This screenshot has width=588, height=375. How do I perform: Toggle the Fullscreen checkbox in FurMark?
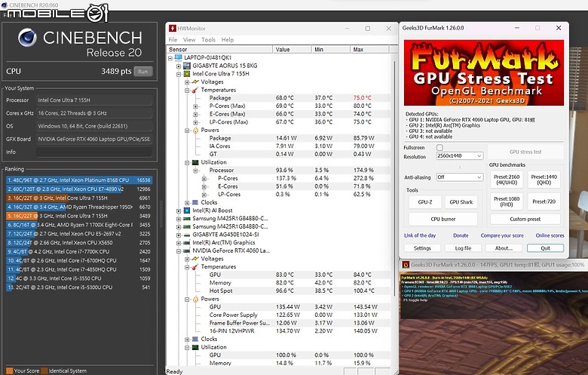coord(439,148)
